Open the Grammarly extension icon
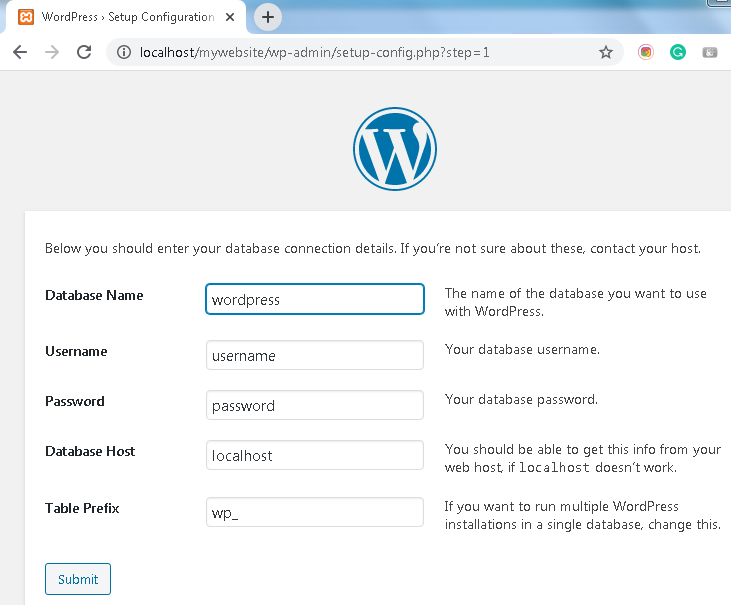731x605 pixels. [x=677, y=52]
